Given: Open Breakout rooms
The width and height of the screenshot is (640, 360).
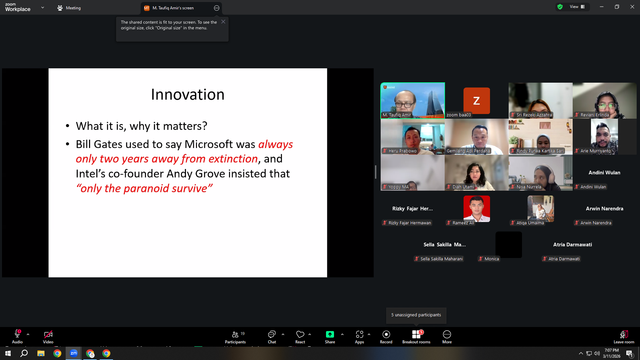Looking at the screenshot, I should [x=416, y=336].
